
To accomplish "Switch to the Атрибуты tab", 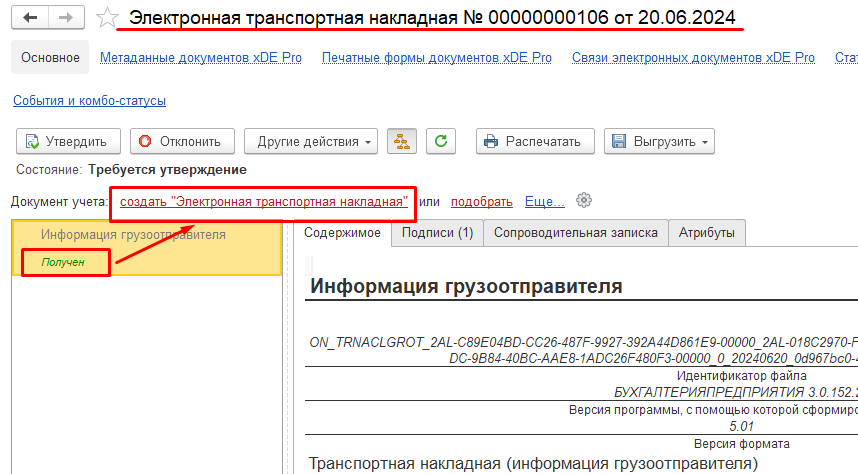I will 706,233.
